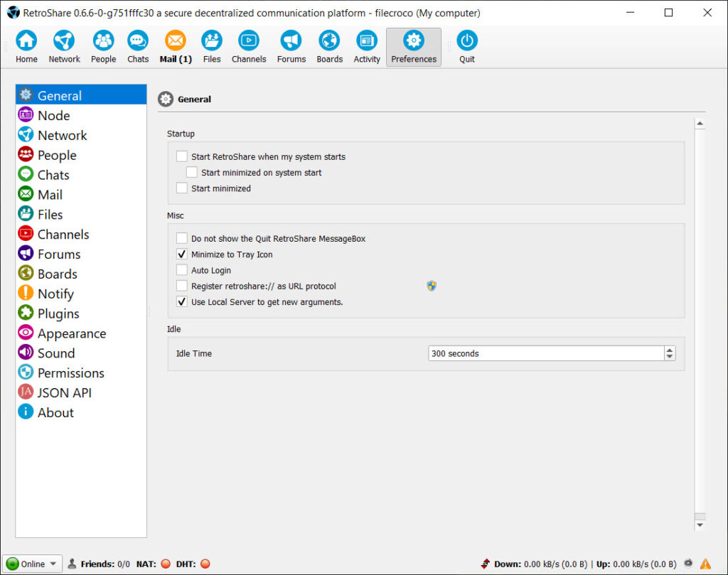Click the scrollbar up arrow

[700, 124]
